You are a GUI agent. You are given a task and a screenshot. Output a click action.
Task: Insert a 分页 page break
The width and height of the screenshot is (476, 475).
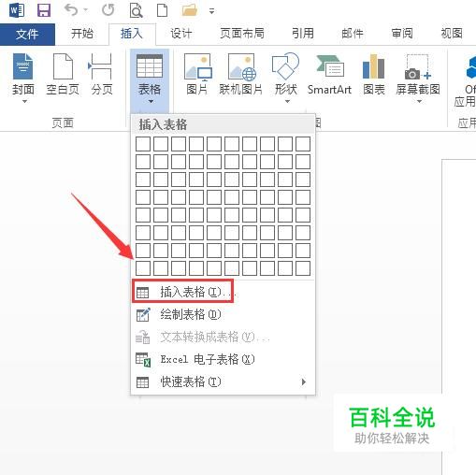coord(101,75)
